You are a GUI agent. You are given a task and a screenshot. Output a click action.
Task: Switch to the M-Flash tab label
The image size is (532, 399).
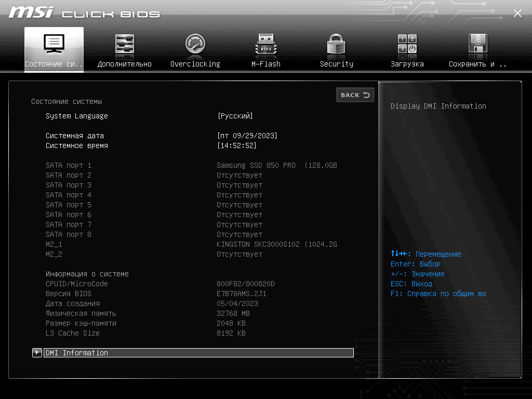point(266,64)
